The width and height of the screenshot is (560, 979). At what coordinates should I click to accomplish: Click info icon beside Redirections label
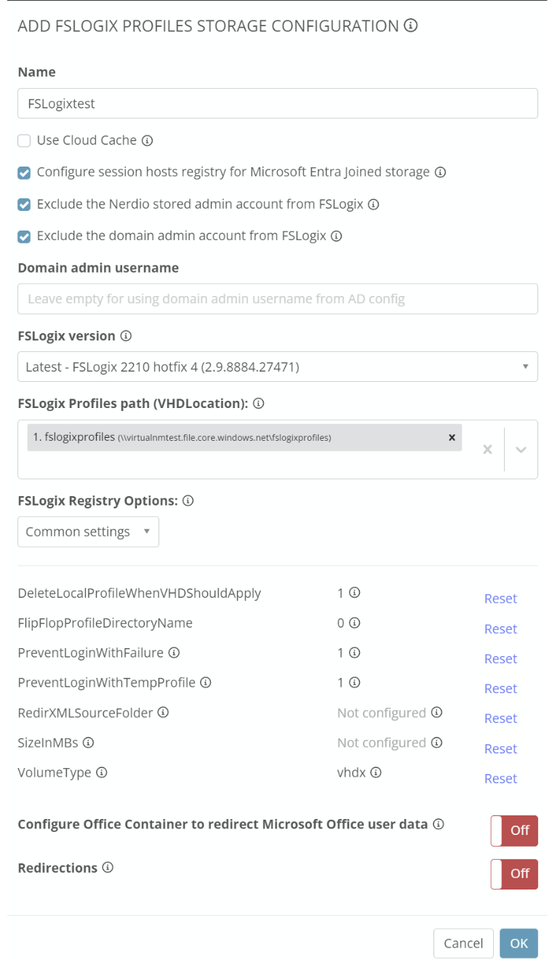click(x=108, y=868)
